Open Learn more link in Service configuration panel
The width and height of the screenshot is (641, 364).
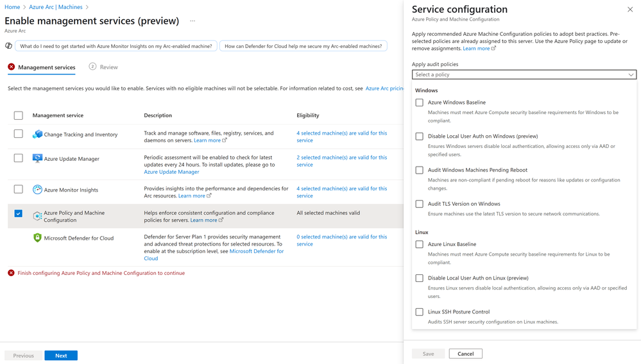[479, 48]
